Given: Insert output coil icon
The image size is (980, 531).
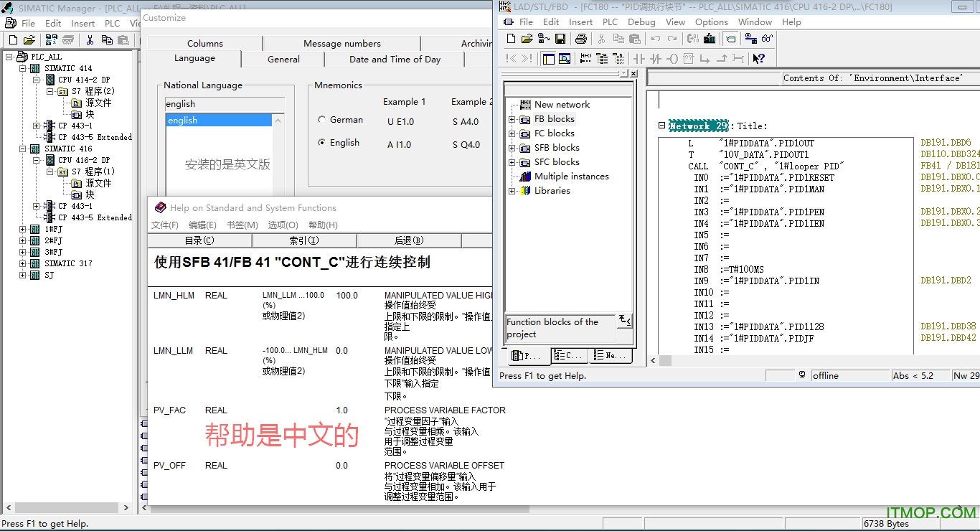Looking at the screenshot, I should click(673, 59).
